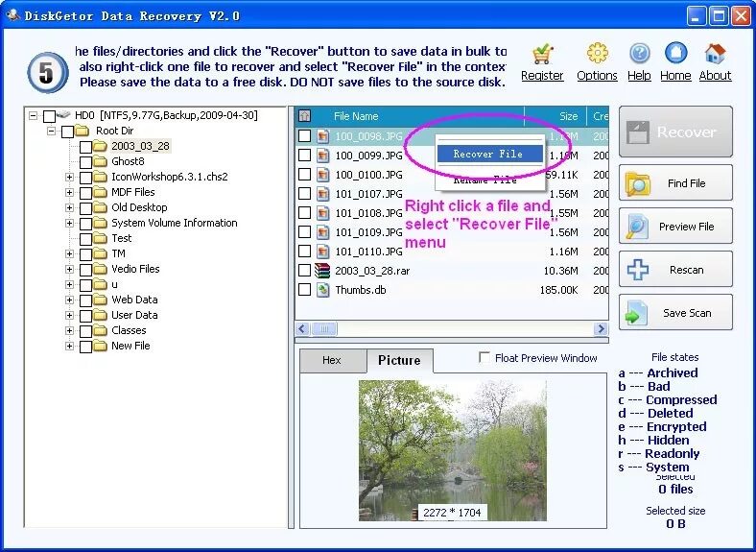Minimize the DiskGetor window
This screenshot has height=552, width=756.
(697, 16)
